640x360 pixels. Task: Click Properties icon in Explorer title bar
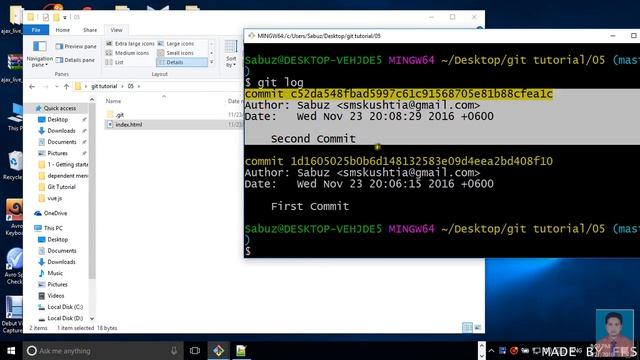(x=46, y=17)
